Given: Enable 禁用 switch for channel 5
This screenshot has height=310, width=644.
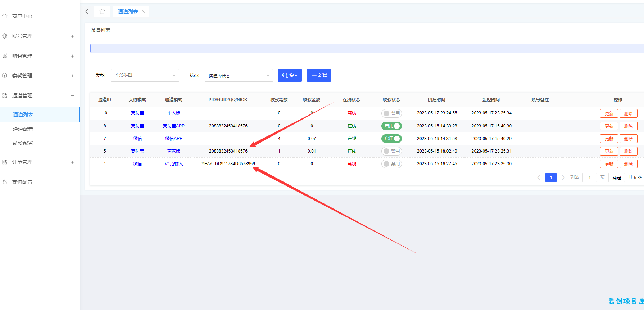Looking at the screenshot, I should pyautogui.click(x=391, y=151).
